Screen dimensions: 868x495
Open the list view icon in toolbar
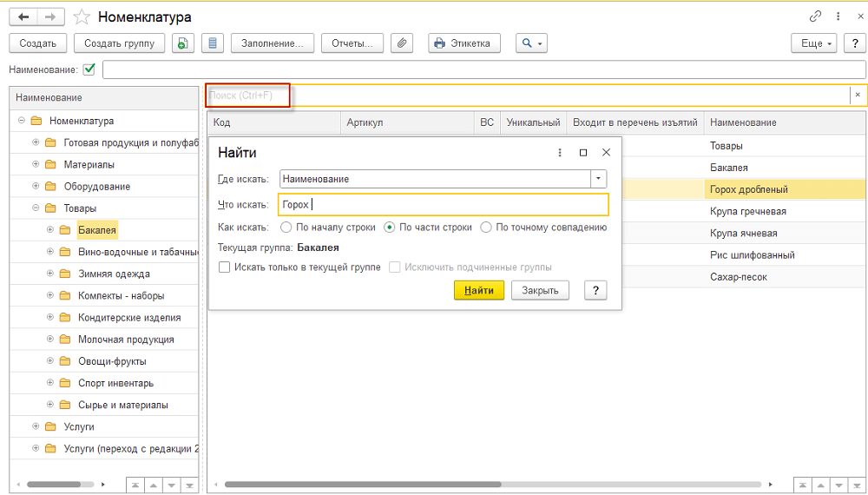pyautogui.click(x=213, y=43)
